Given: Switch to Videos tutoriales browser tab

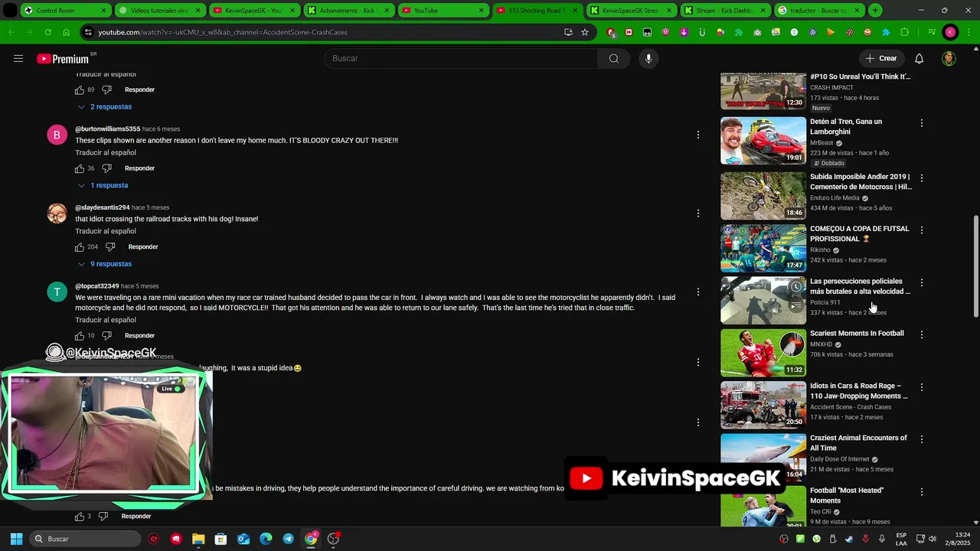Looking at the screenshot, I should point(159,11).
